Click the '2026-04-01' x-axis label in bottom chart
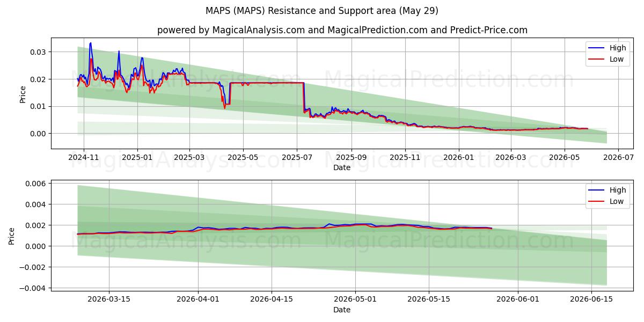Screen dimensions: 644x322 198,300
